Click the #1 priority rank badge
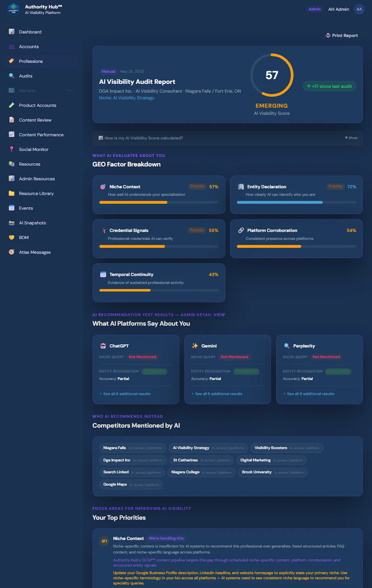 point(104,541)
